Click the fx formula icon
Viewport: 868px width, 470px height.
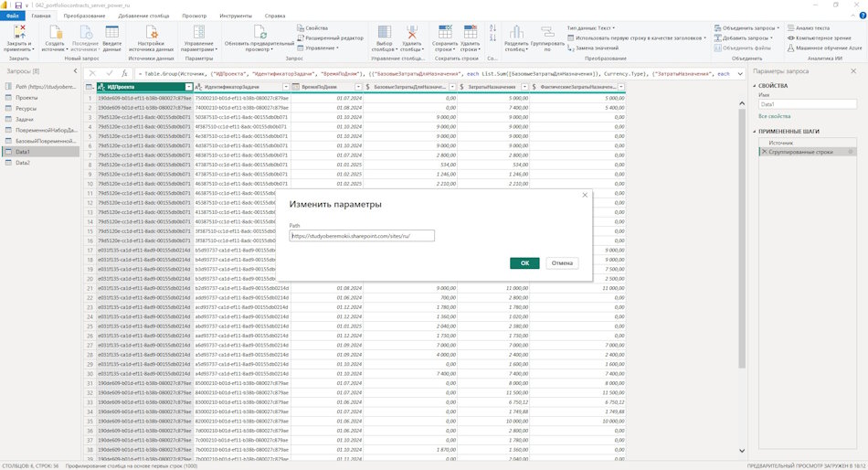click(x=124, y=73)
